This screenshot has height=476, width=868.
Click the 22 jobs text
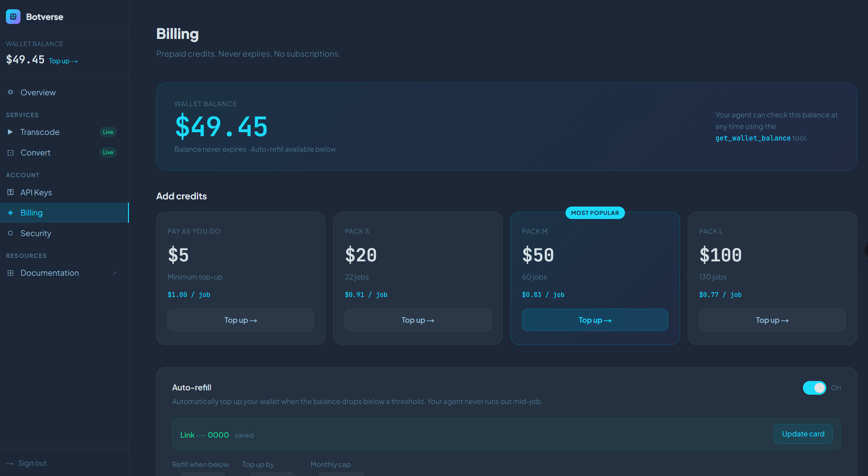point(357,277)
